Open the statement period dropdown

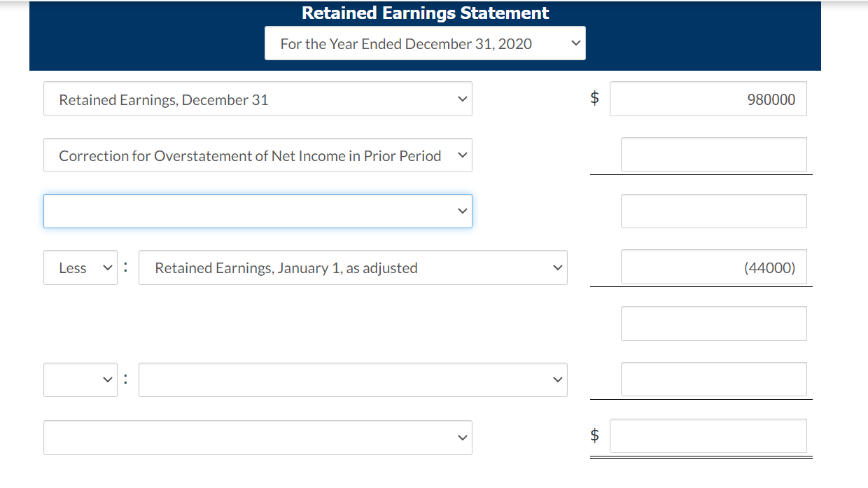(x=425, y=43)
